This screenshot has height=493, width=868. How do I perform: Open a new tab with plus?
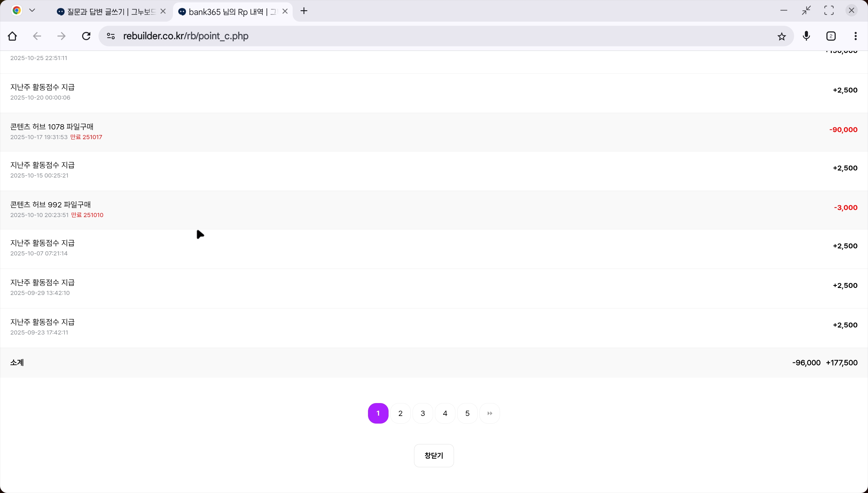tap(304, 11)
